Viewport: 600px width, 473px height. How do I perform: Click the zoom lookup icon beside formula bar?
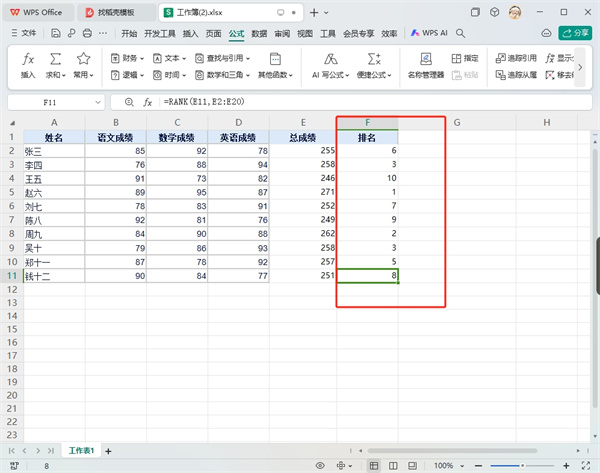[128, 102]
